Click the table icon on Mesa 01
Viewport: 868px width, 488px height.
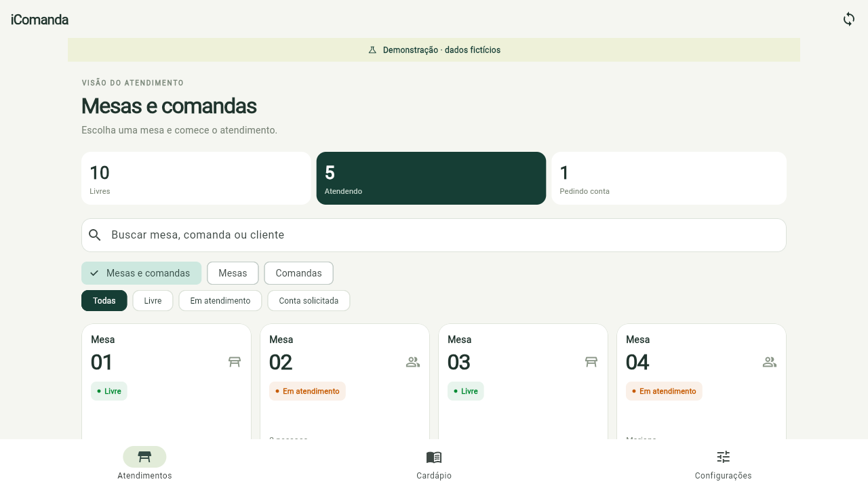tap(235, 362)
